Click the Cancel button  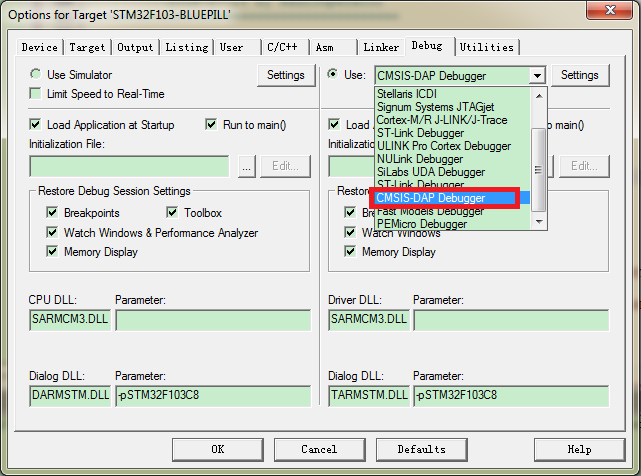pos(320,449)
